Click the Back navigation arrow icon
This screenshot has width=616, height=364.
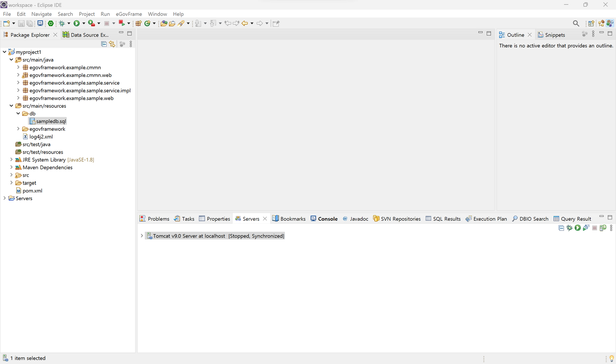coord(244,23)
